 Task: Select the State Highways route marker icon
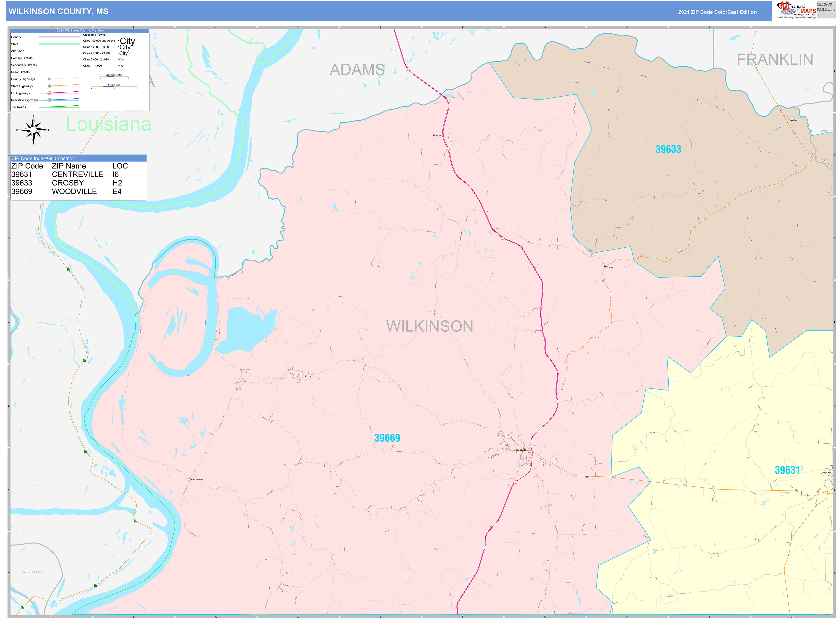point(50,86)
